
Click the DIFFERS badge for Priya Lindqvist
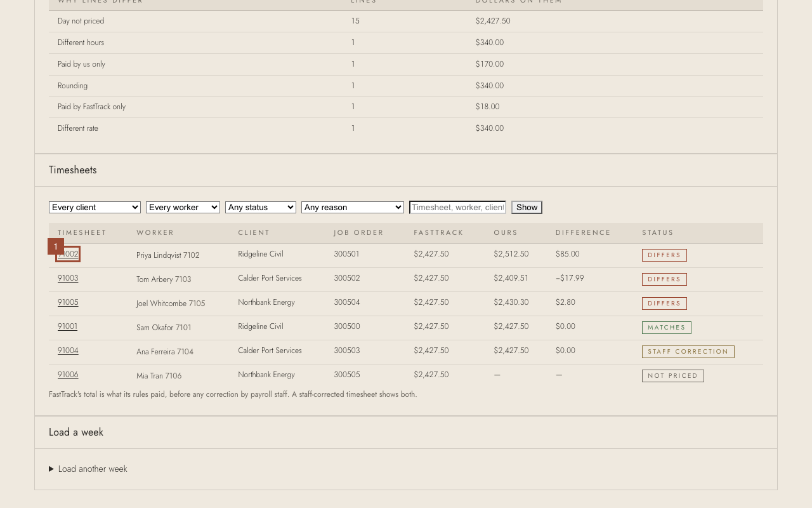664,255
